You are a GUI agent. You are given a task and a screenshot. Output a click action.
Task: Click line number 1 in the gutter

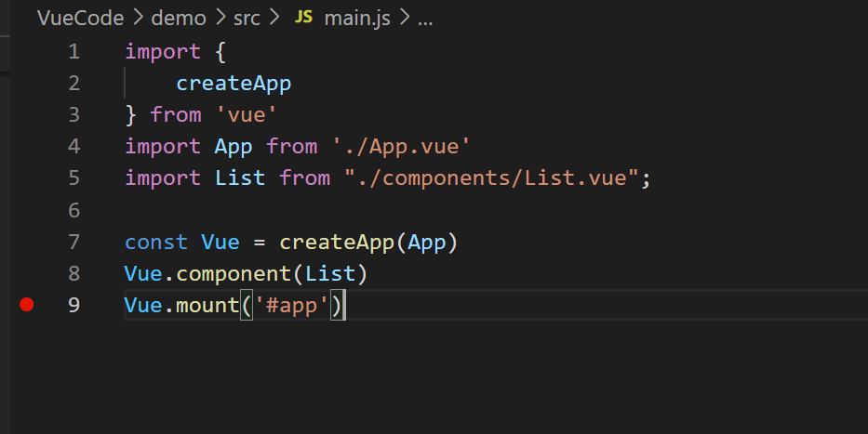(x=73, y=52)
